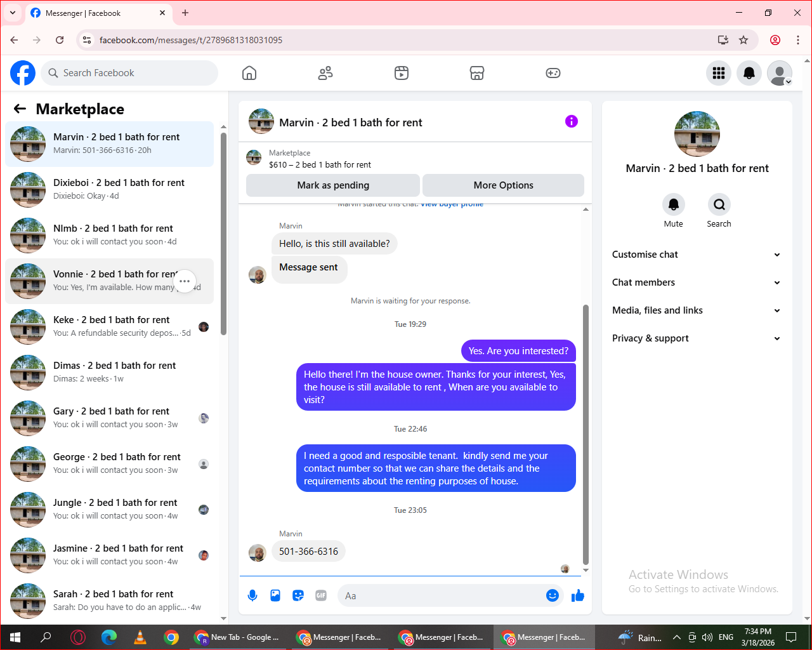The width and height of the screenshot is (812, 650).
Task: Open the $610 – 2 bed 1 bath listing link
Action: click(320, 164)
